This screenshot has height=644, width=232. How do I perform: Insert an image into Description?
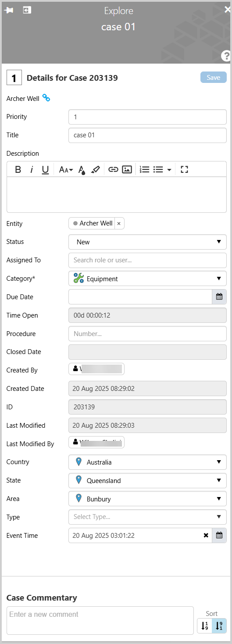point(127,169)
